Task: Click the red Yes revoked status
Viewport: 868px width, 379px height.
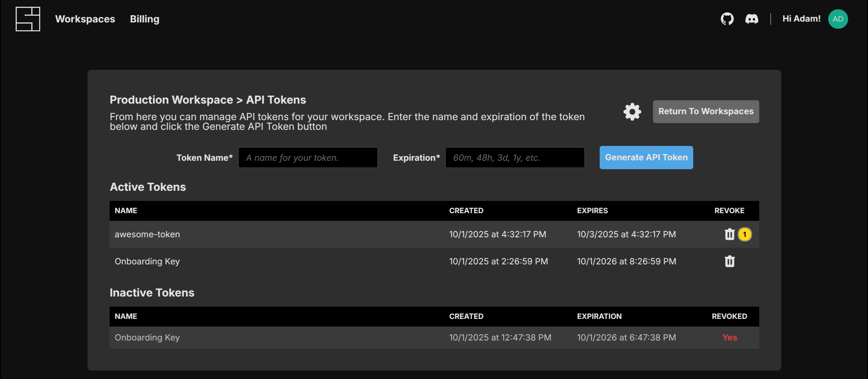Action: (x=730, y=338)
